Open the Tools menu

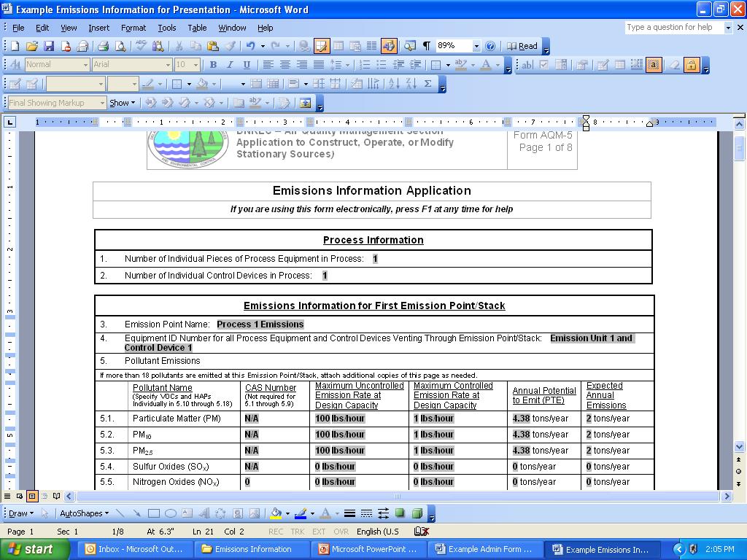167,28
